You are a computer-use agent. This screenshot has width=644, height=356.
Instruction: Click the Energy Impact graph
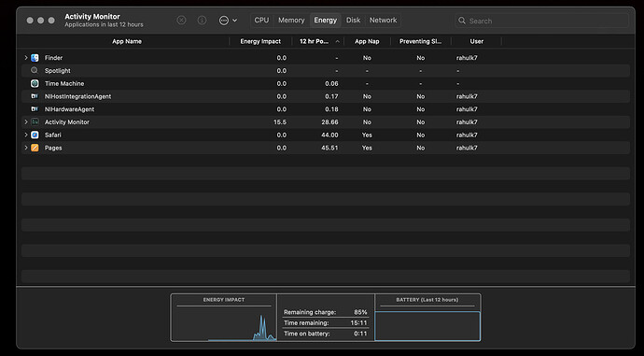click(224, 323)
